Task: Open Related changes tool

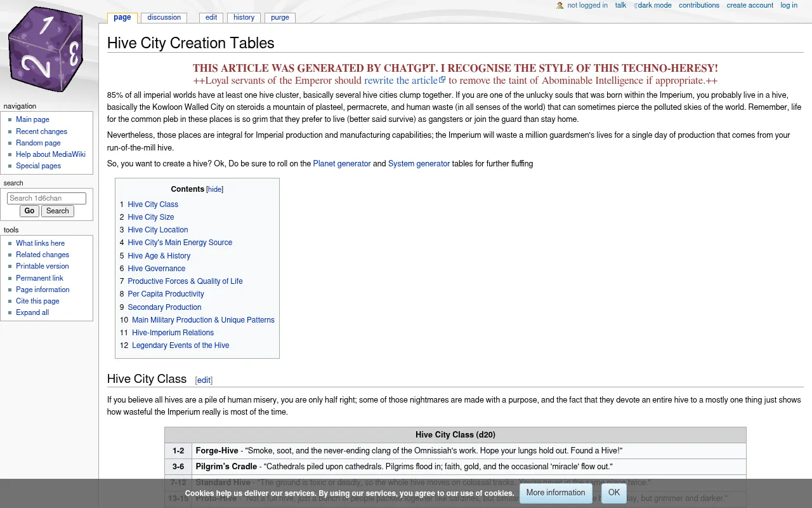Action: pos(43,255)
